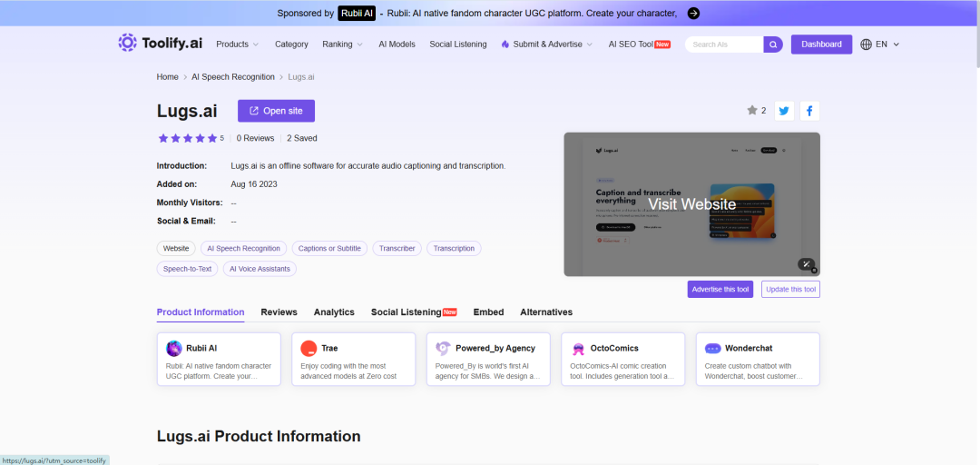Open the AI Models menu item
This screenshot has width=980, height=465.
397,45
